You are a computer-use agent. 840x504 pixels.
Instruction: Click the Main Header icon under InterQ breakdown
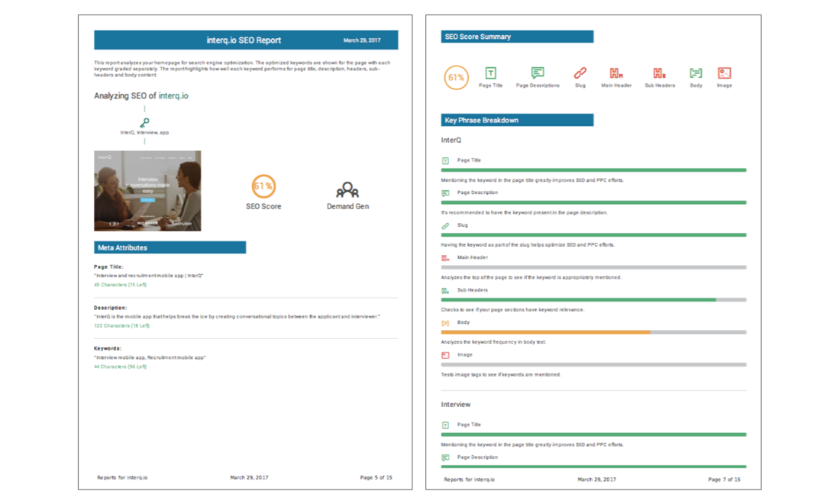click(445, 258)
